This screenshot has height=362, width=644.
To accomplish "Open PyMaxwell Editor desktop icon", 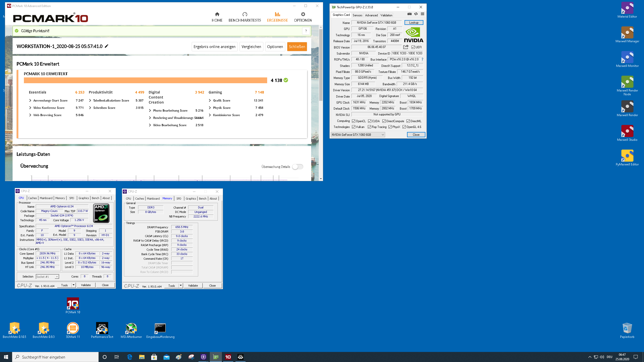I will pos(627,158).
